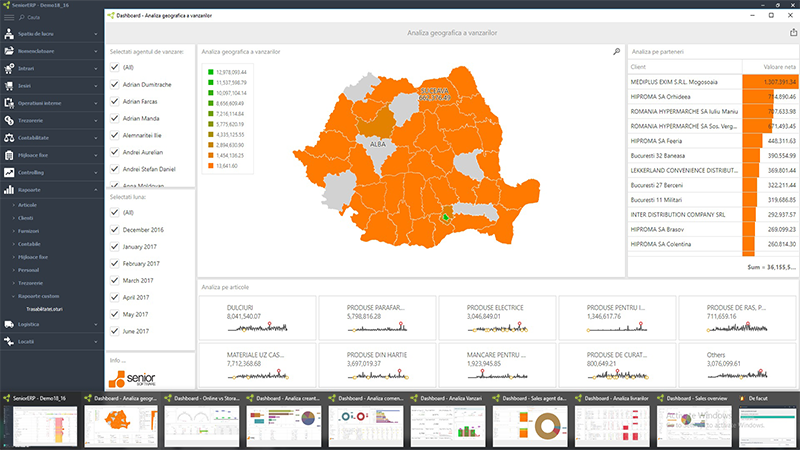
Task: Expand the Intrari chevron
Action: (x=96, y=69)
